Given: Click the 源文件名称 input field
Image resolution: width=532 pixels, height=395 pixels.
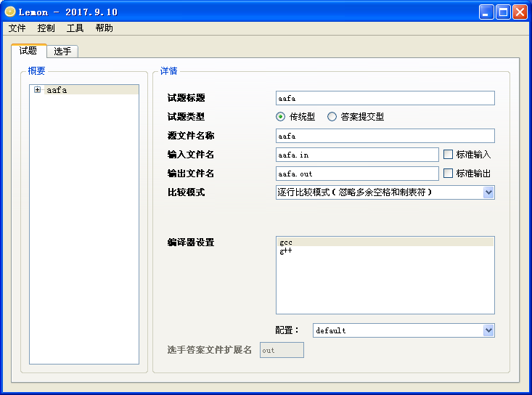Looking at the screenshot, I should point(385,136).
